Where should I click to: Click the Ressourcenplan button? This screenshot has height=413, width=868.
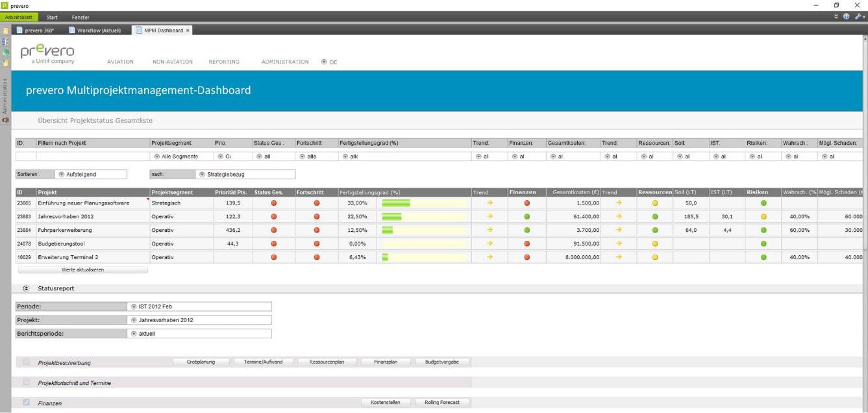point(327,362)
